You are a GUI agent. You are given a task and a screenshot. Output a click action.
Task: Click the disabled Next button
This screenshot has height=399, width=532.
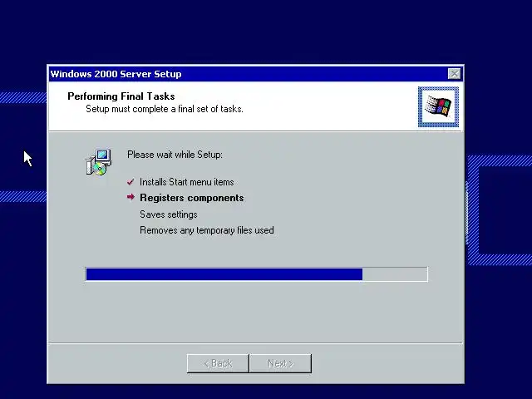coord(280,363)
